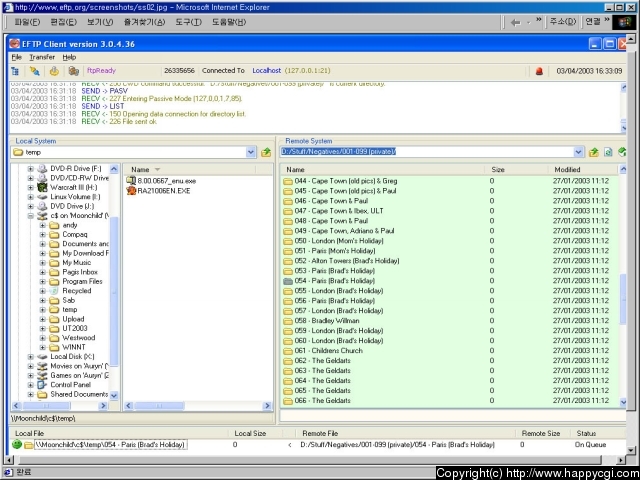
Task: Open the IE 파일(F) menu
Action: 27,22
